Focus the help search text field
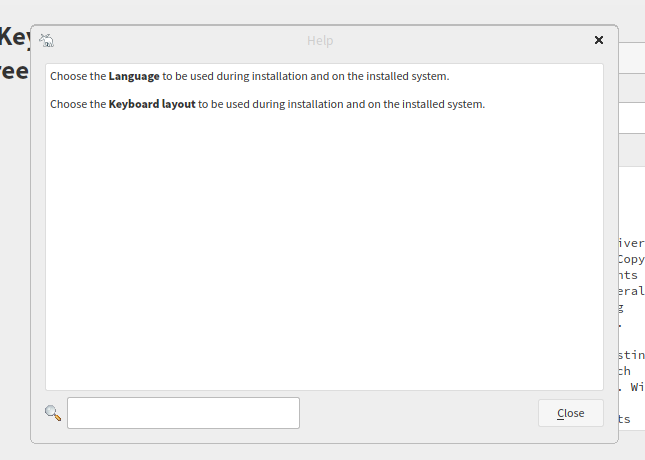This screenshot has width=645, height=460. [x=183, y=413]
